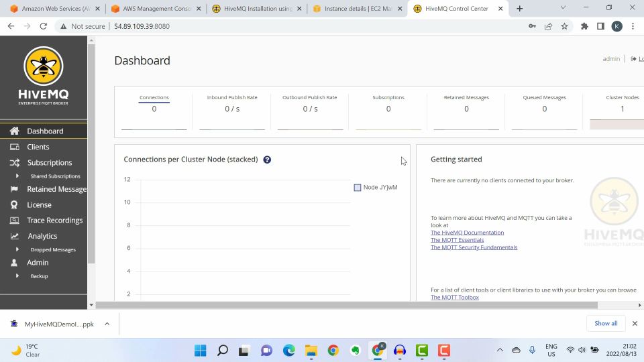Click the share page icon
Screen dimensions: 644x362
coord(548,26)
